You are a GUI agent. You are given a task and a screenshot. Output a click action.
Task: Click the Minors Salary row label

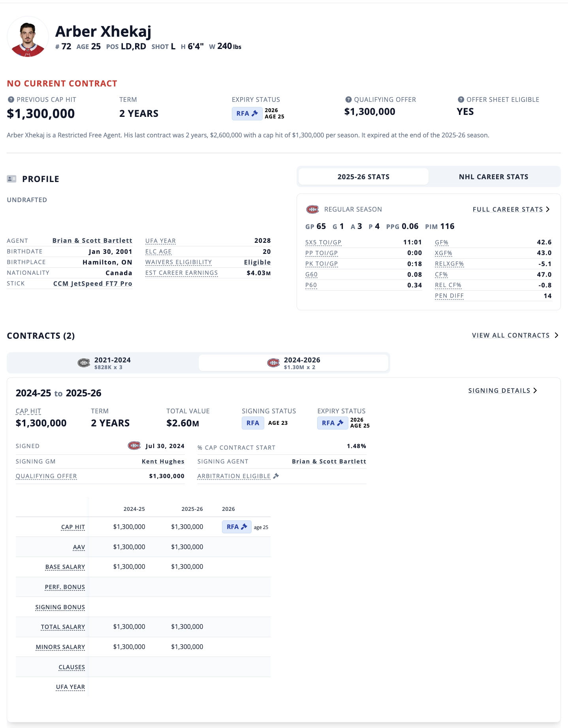[60, 647]
